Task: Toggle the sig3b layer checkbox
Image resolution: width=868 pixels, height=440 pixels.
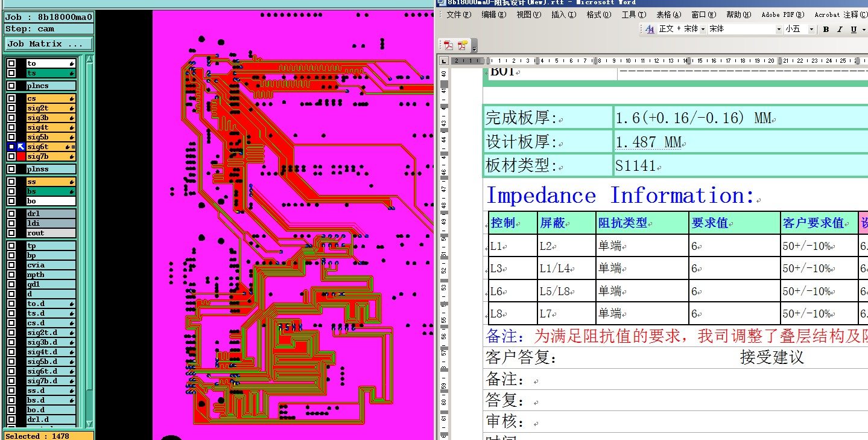Action: point(11,118)
